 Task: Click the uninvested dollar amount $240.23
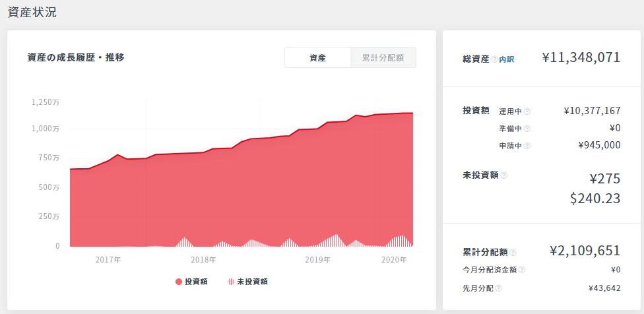click(595, 199)
